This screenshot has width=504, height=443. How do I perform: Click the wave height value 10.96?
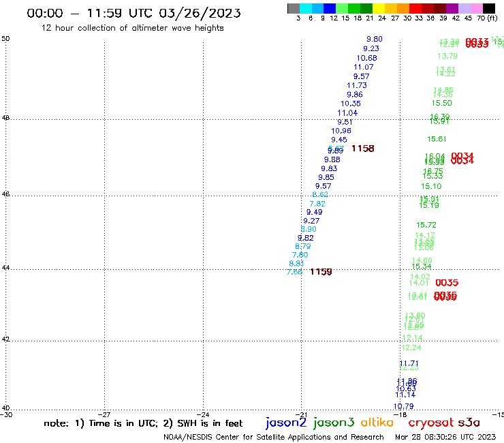click(x=341, y=131)
